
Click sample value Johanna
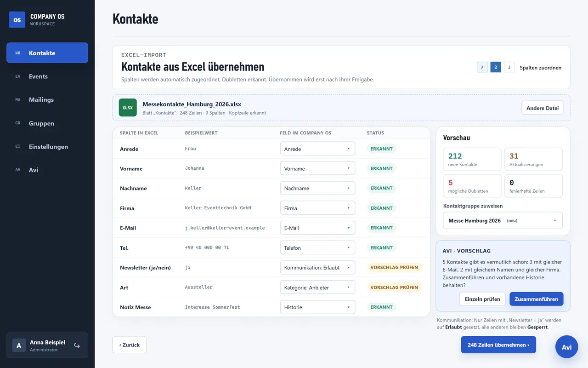point(194,168)
